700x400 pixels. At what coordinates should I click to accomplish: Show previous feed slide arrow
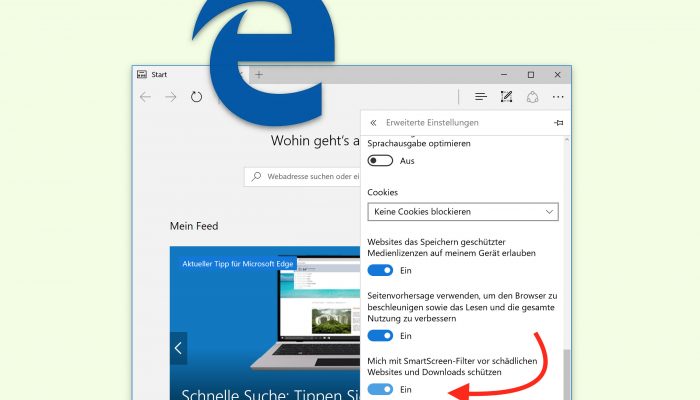click(x=178, y=348)
